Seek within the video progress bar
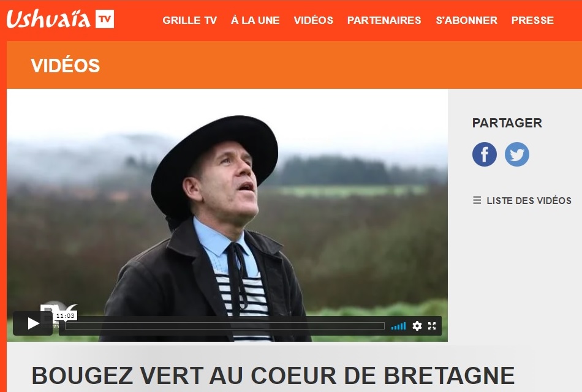The width and height of the screenshot is (582, 392). [x=225, y=326]
